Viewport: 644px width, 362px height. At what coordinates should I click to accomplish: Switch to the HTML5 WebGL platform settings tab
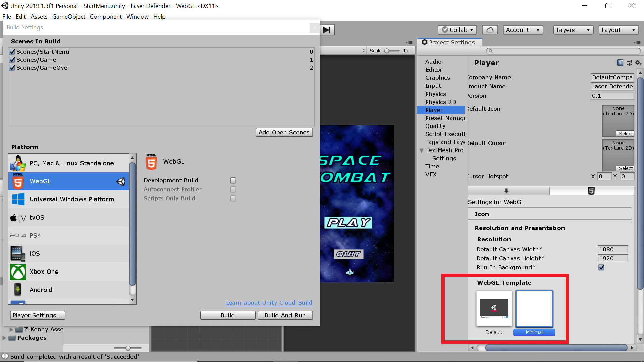coord(591,191)
